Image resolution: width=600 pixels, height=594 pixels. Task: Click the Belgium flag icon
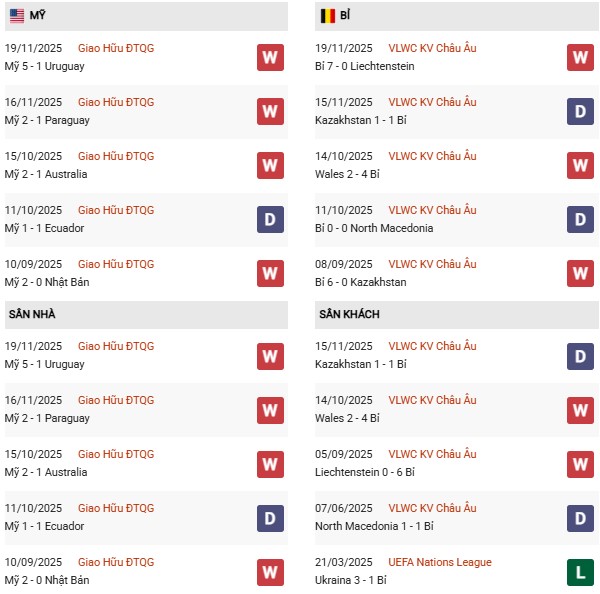(327, 16)
